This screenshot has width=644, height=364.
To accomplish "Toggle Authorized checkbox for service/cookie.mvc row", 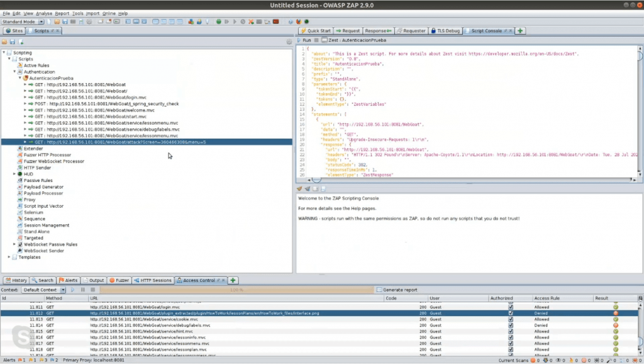I will click(511, 319).
